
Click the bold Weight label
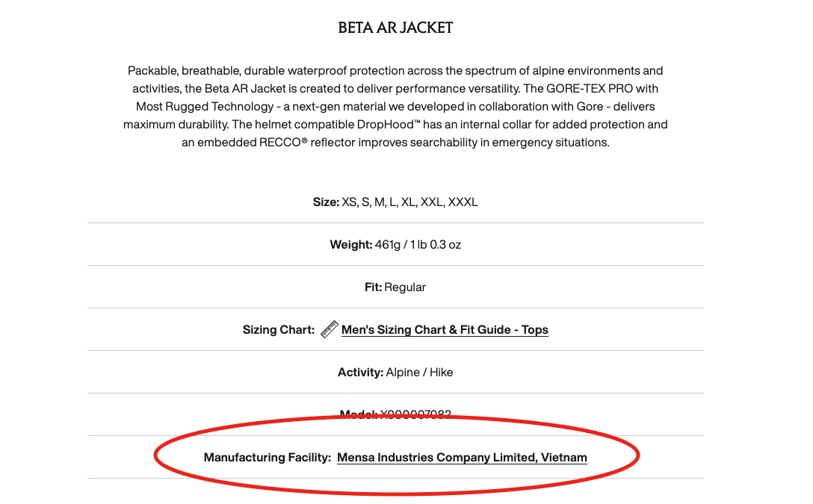point(350,245)
